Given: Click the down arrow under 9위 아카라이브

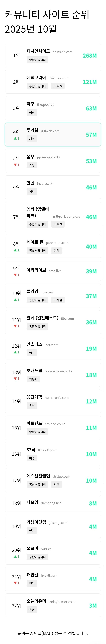Looking at the screenshot, I should (15, 275).
